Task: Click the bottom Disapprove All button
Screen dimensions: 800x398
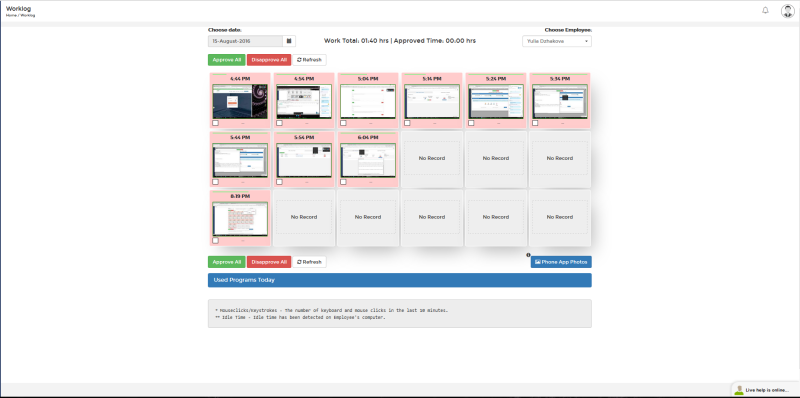Action: pyautogui.click(x=269, y=262)
